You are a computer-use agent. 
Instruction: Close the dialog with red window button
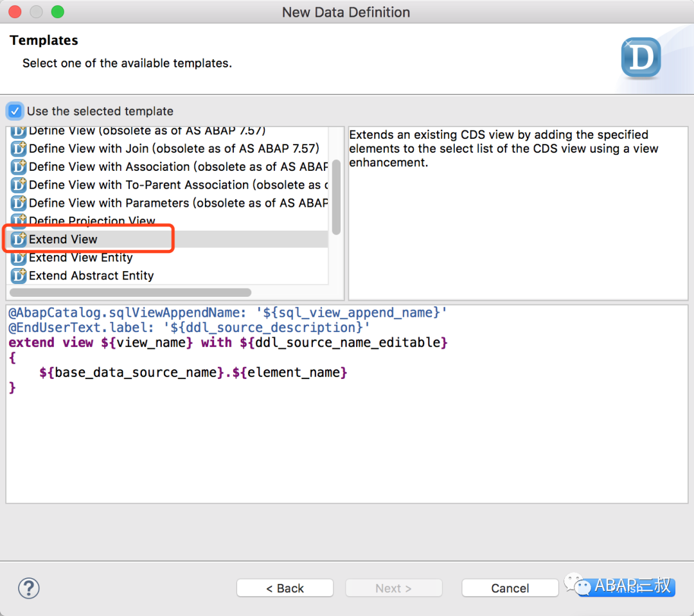coord(15,12)
